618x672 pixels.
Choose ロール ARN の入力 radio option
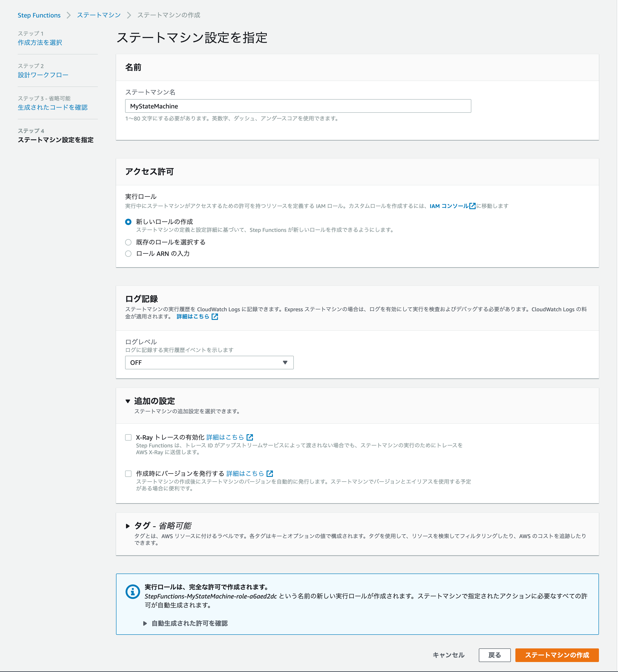(128, 254)
